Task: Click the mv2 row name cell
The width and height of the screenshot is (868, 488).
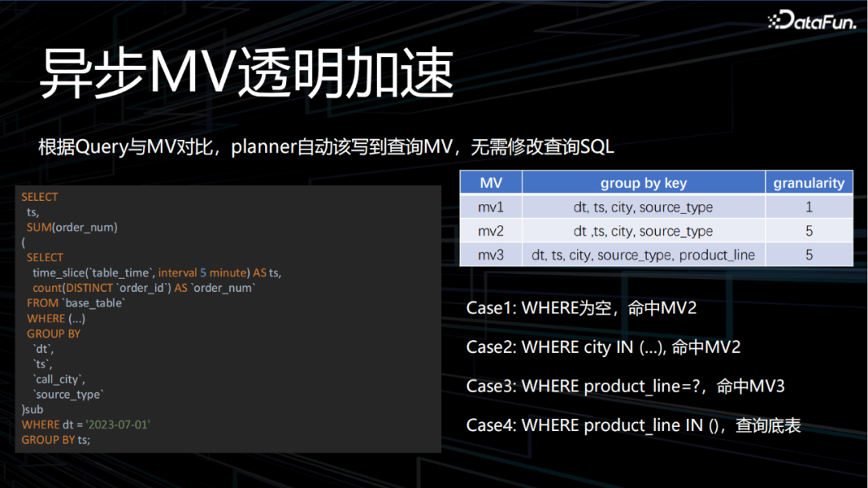Action: click(x=491, y=231)
